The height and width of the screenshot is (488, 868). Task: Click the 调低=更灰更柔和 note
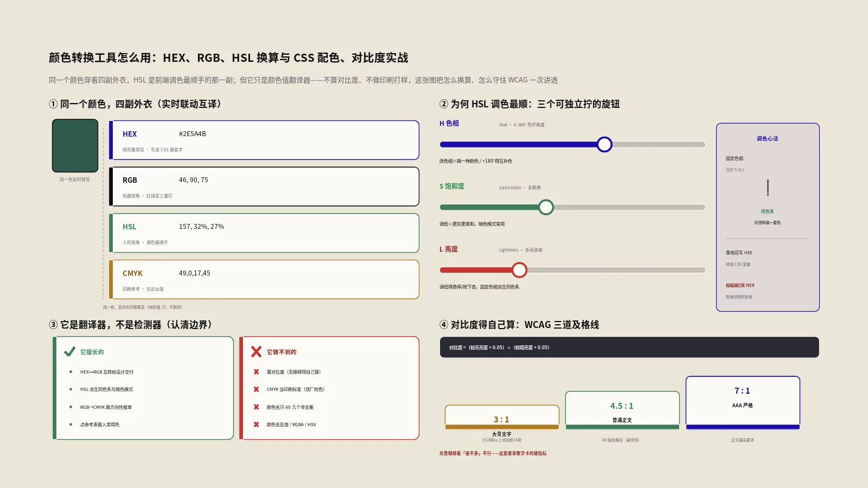pyautogui.click(x=472, y=224)
